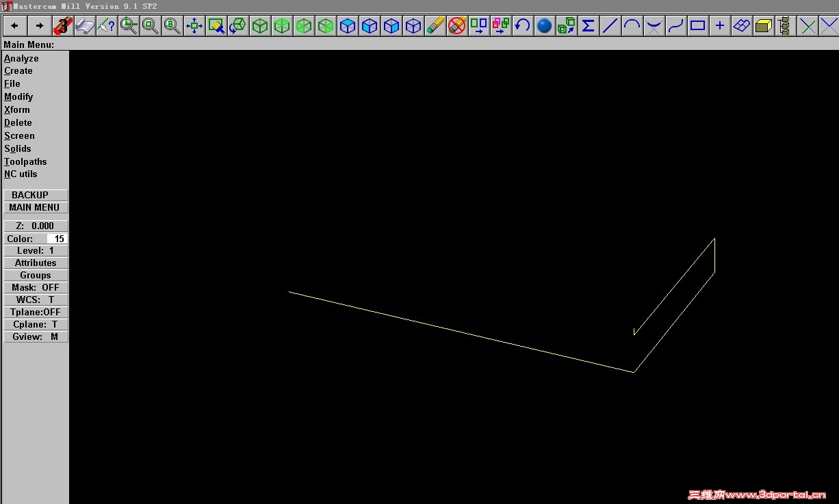Select the Shading sphere icon

point(544,25)
